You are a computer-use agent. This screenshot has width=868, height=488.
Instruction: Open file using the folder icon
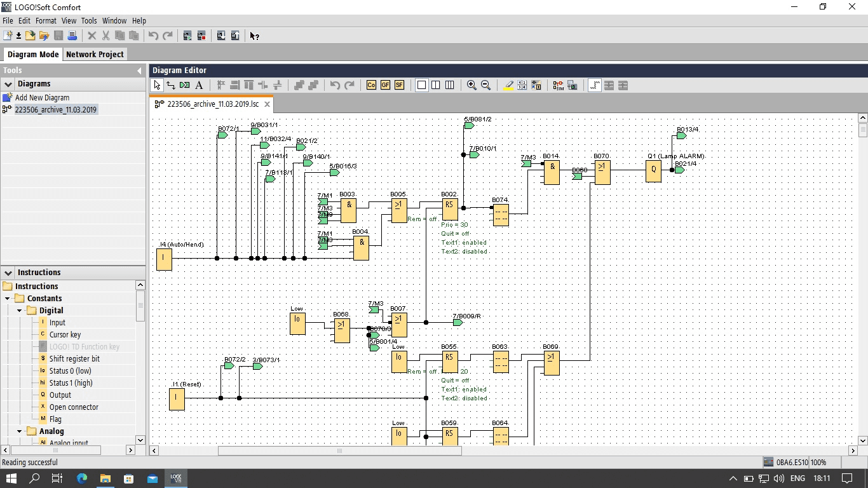(31, 36)
